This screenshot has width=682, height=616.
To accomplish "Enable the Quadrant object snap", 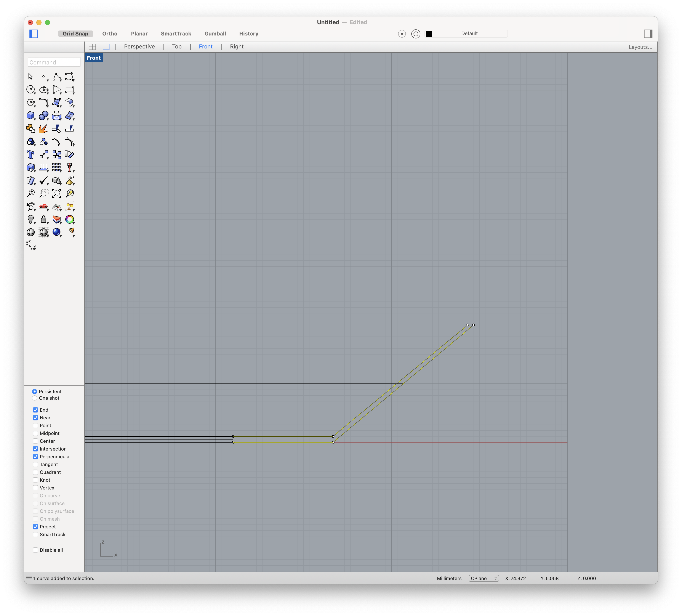I will [x=35, y=472].
